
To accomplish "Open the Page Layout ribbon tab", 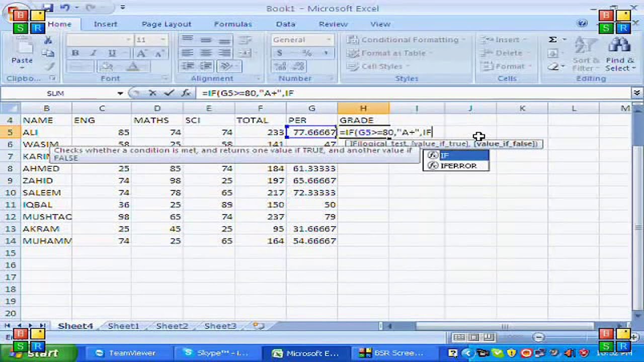I will click(x=167, y=24).
